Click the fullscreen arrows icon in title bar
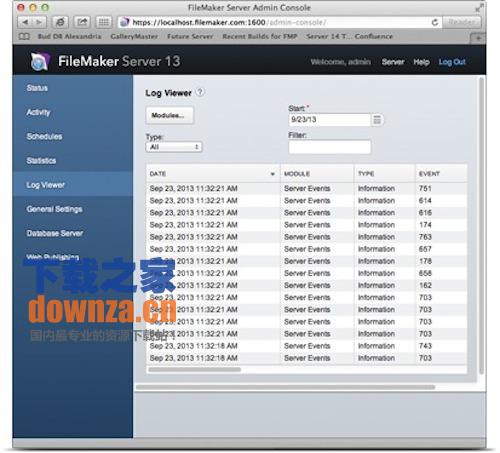The image size is (500, 453). point(479,8)
